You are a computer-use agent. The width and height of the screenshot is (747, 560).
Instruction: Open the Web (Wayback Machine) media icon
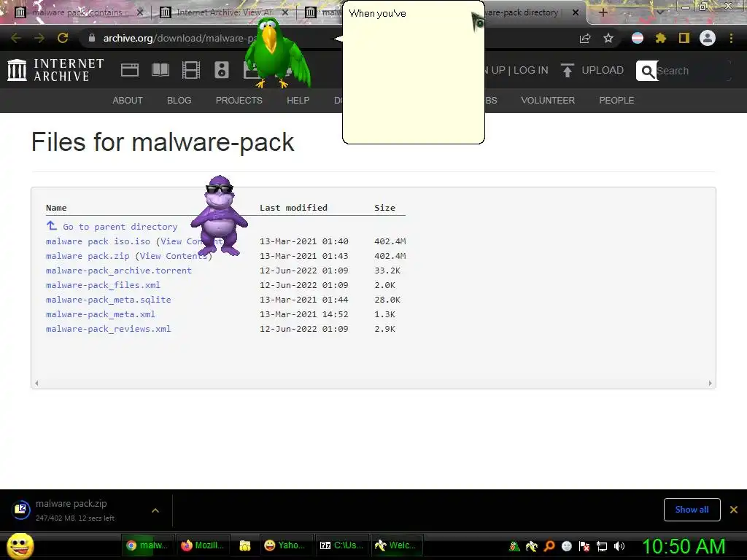[x=130, y=70]
